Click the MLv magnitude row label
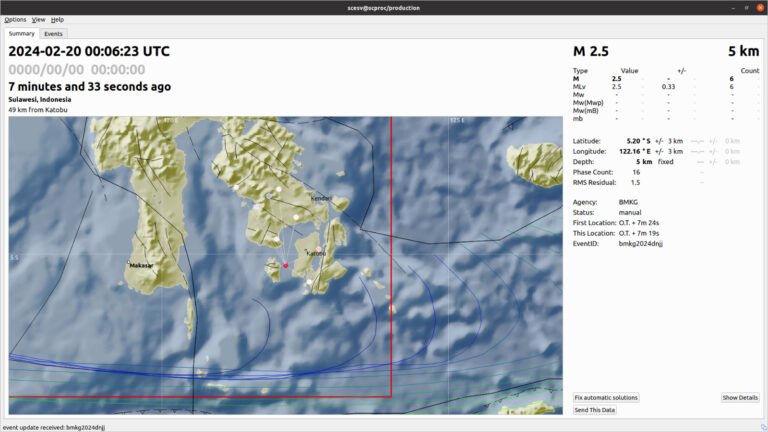768x432 pixels. (579, 87)
